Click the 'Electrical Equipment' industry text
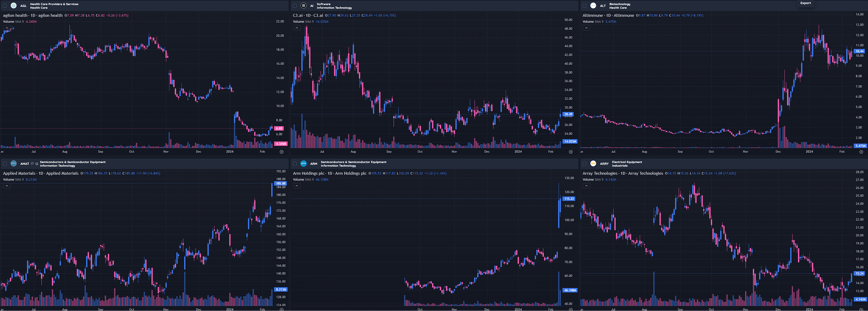This screenshot has width=868, height=311. 627,162
